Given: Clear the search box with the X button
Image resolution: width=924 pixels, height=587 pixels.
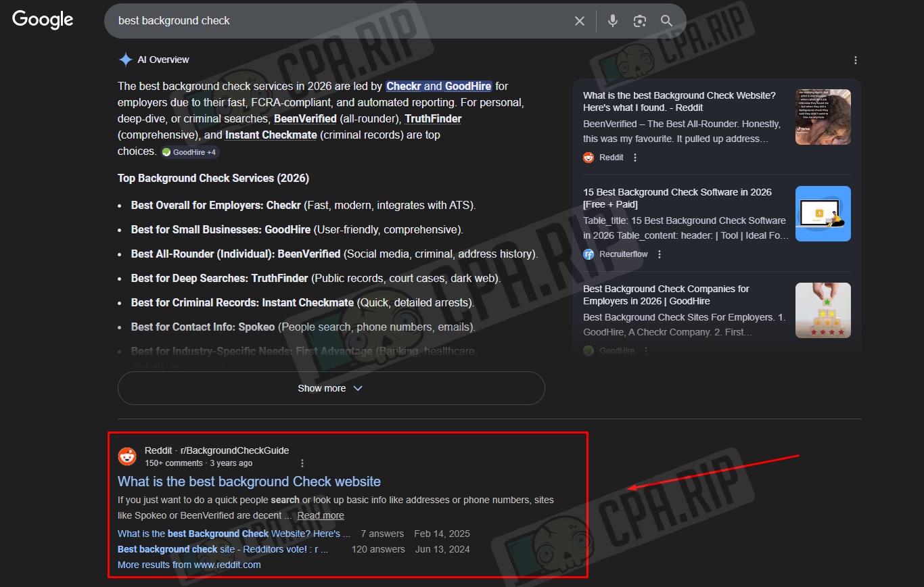Looking at the screenshot, I should click(x=579, y=20).
